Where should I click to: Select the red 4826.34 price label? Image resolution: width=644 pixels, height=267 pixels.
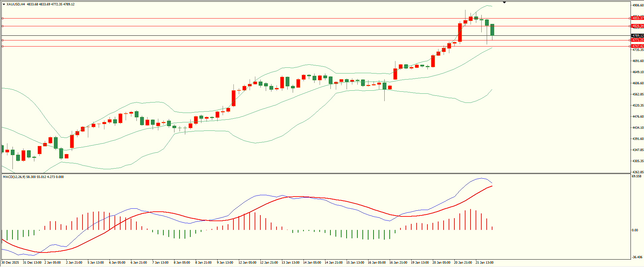click(x=638, y=26)
